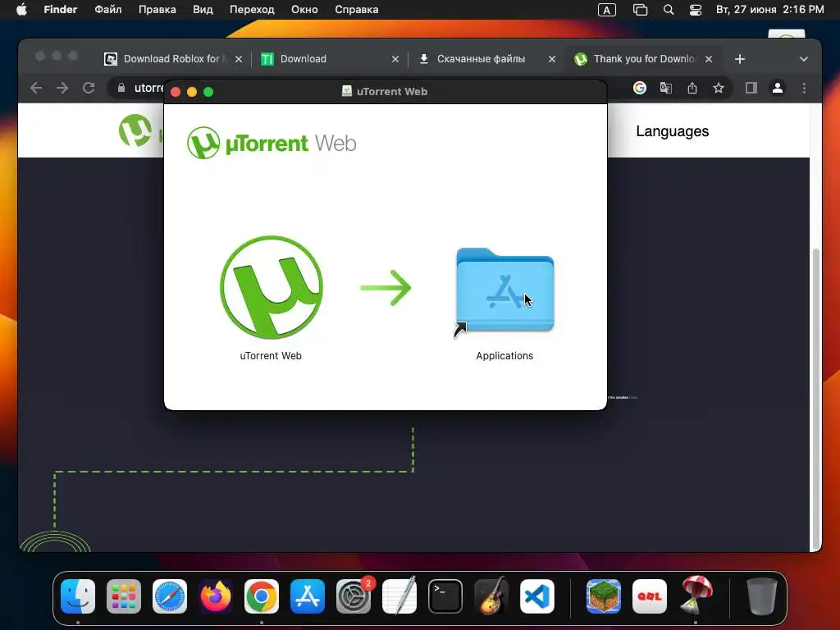
Task: Close the Скачанные файлы tab
Action: coord(552,59)
